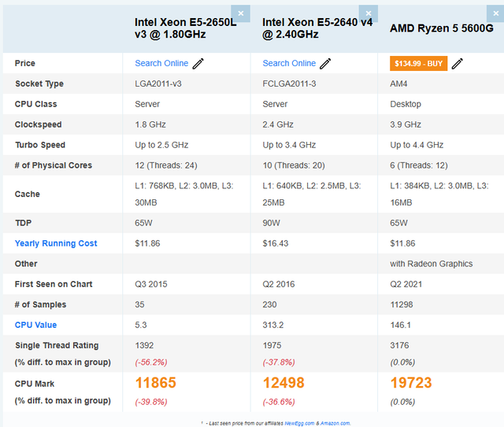
Task: Edit price pencil for Ryzen 5 5600G
Action: pyautogui.click(x=457, y=64)
